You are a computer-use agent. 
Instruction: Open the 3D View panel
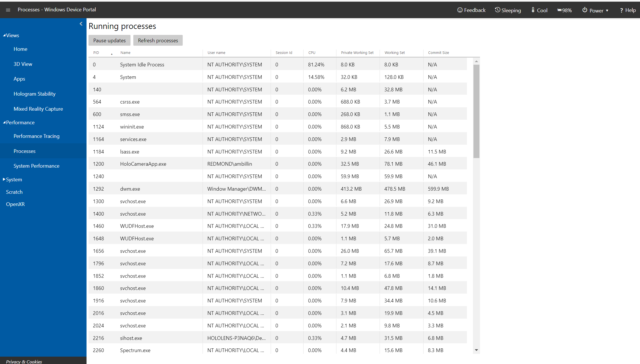coord(22,64)
